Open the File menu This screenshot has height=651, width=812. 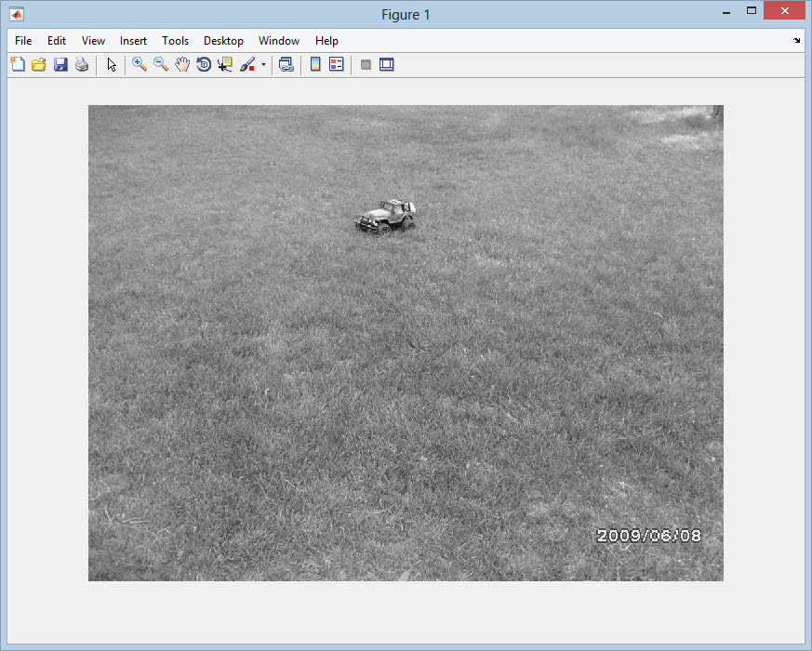point(23,40)
